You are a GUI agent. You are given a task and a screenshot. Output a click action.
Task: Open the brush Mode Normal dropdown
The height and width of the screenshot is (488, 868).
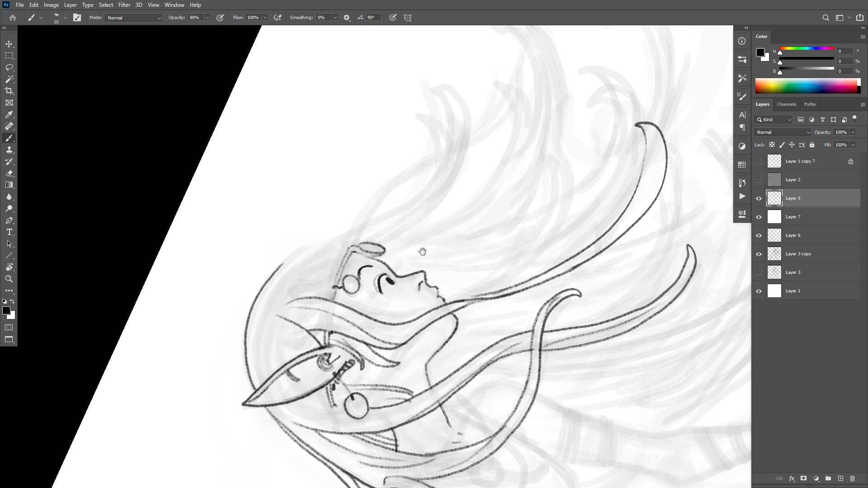click(133, 18)
